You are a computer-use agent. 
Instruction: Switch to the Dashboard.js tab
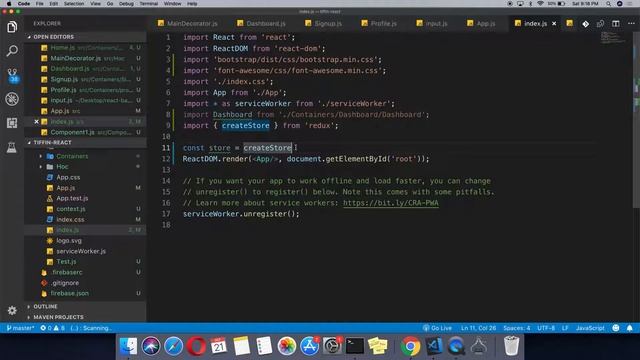click(x=262, y=24)
